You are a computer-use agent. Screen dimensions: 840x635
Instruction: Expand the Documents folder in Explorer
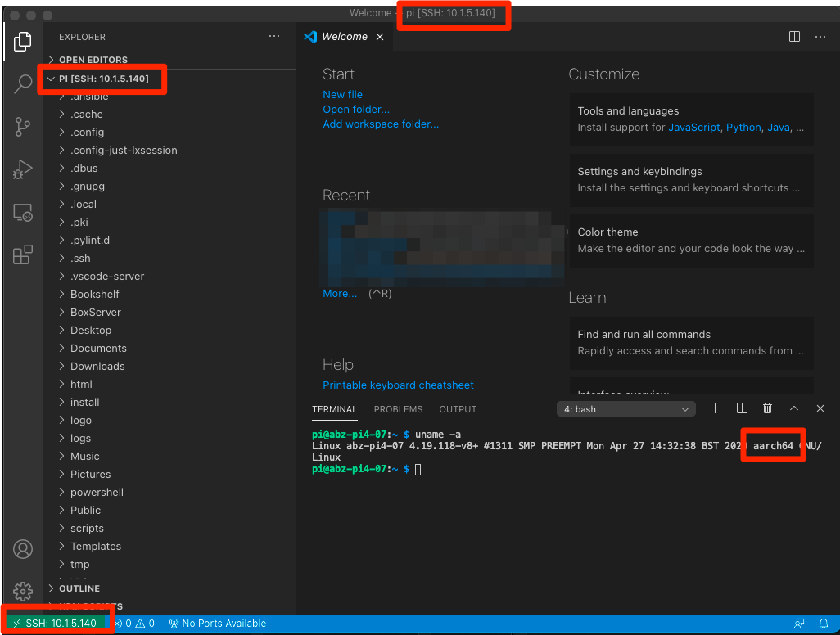click(98, 348)
